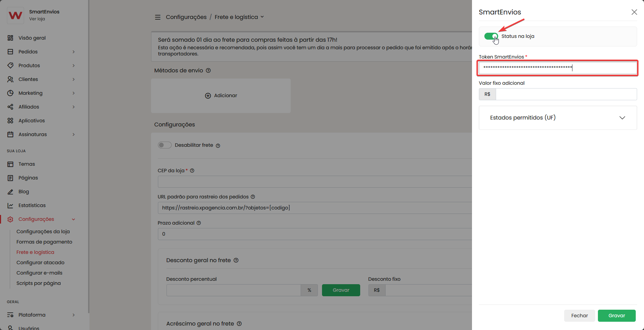Open Visão geral dashboard icon
The image size is (644, 330).
point(10,38)
